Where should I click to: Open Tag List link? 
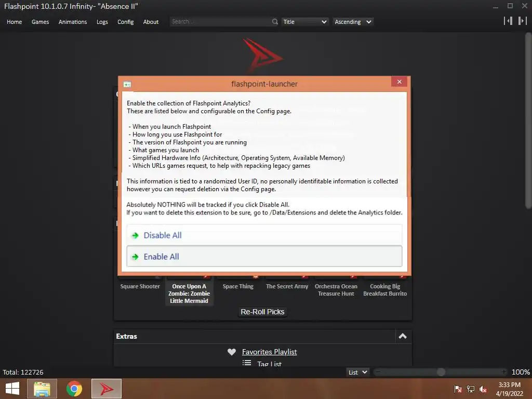coord(270,364)
